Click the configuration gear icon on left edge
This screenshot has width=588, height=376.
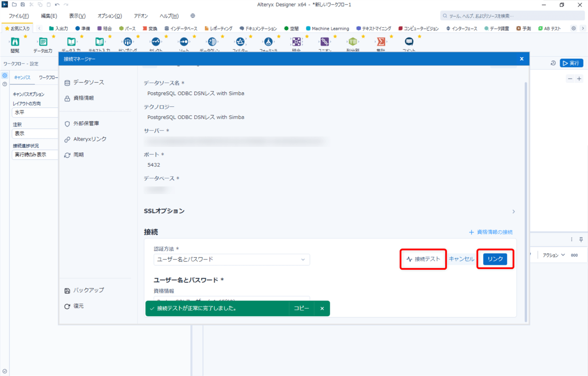[x=5, y=76]
